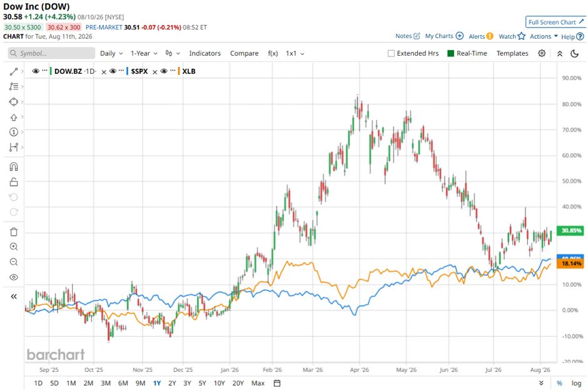Image resolution: width=588 pixels, height=390 pixels.
Task: Hide the DOW.BZ series with eye icon
Action: pos(36,71)
